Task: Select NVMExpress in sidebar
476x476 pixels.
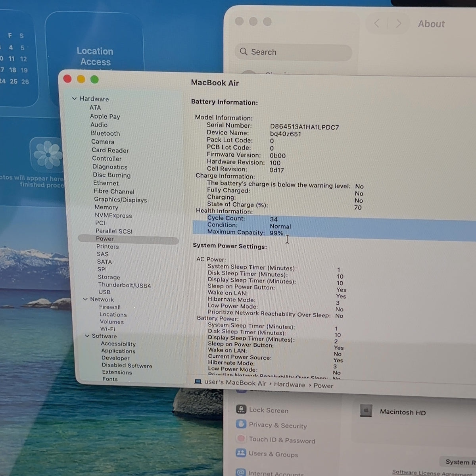Action: pos(113,215)
